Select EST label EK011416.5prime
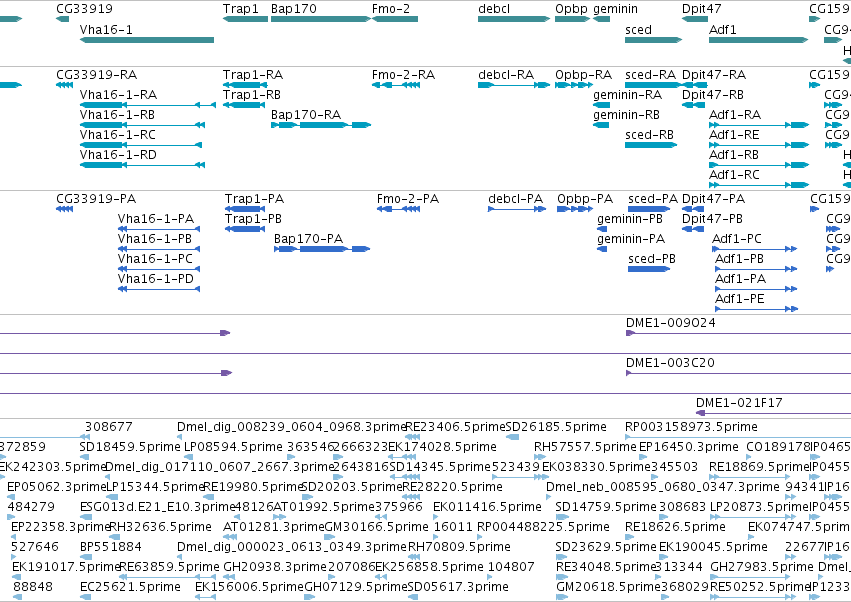Viewport: 851px width, 602px height. pos(487,507)
